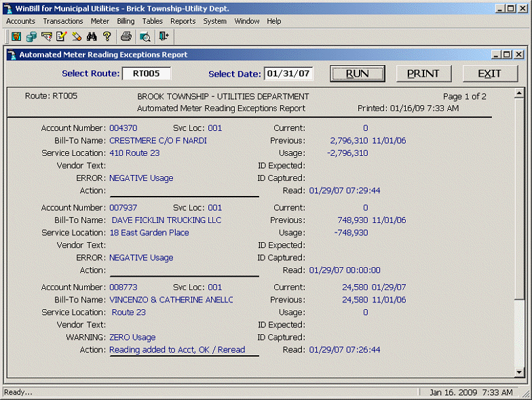Click bill-to name VINCENZO & CATHERINE ANELLC
532x400 pixels.
[x=171, y=300]
